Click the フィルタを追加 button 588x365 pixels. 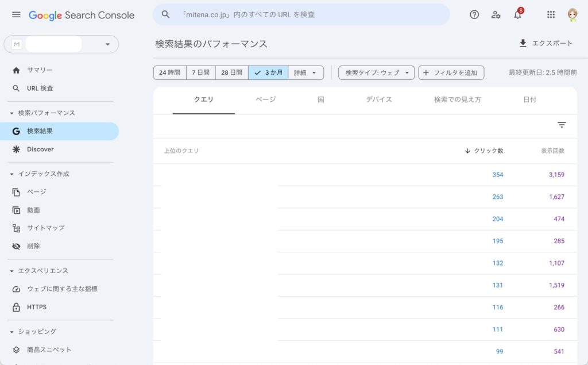(451, 73)
